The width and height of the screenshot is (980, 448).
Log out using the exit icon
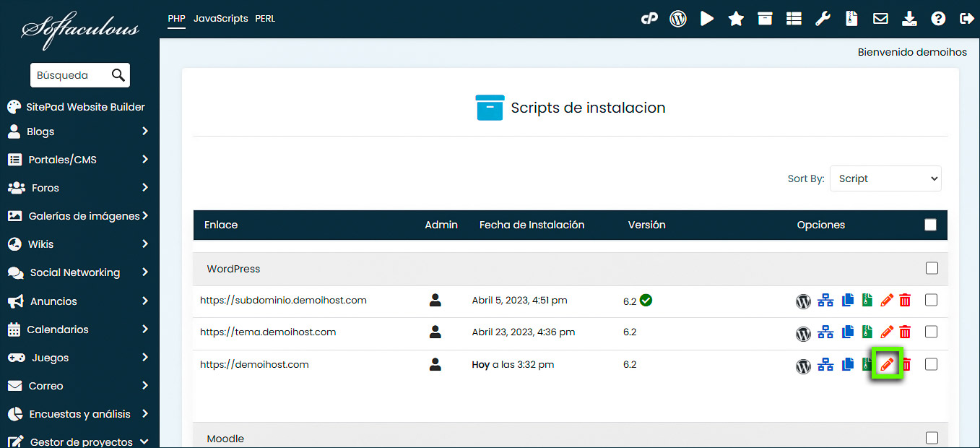coord(967,19)
